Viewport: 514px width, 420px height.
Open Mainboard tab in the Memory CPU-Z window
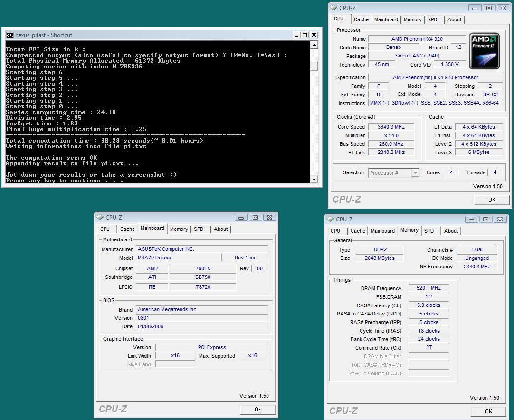coord(382,231)
